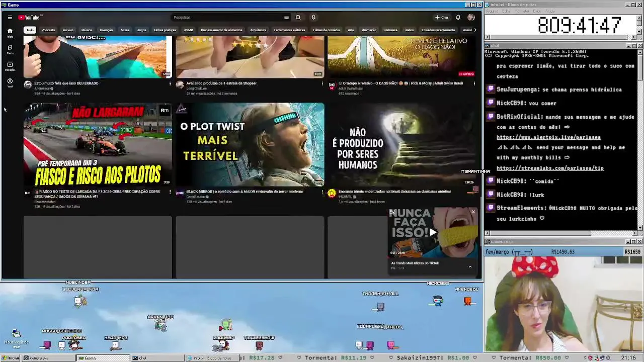The image size is (644, 362).
Task: Open the 'Enormes túneis encontrados no Brasil' title
Action: tap(394, 192)
